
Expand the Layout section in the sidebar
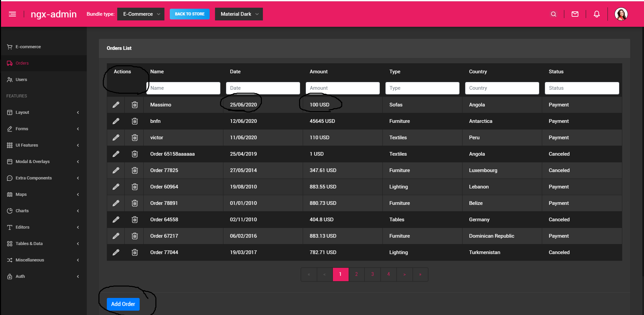pyautogui.click(x=23, y=112)
